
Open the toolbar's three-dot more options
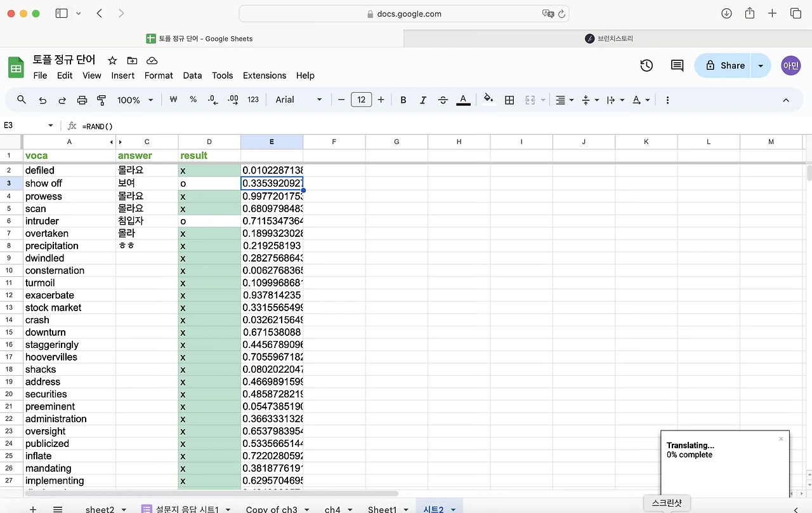pyautogui.click(x=667, y=100)
